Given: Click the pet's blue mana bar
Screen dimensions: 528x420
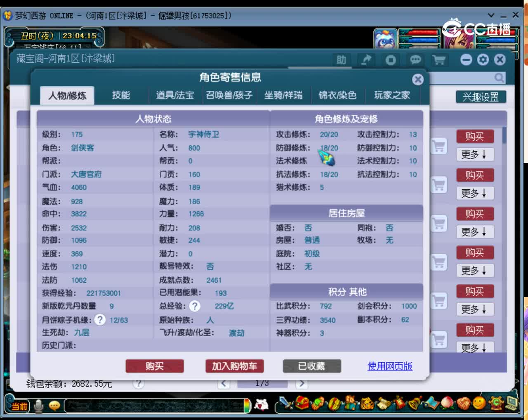Looking at the screenshot, I should point(420,40).
